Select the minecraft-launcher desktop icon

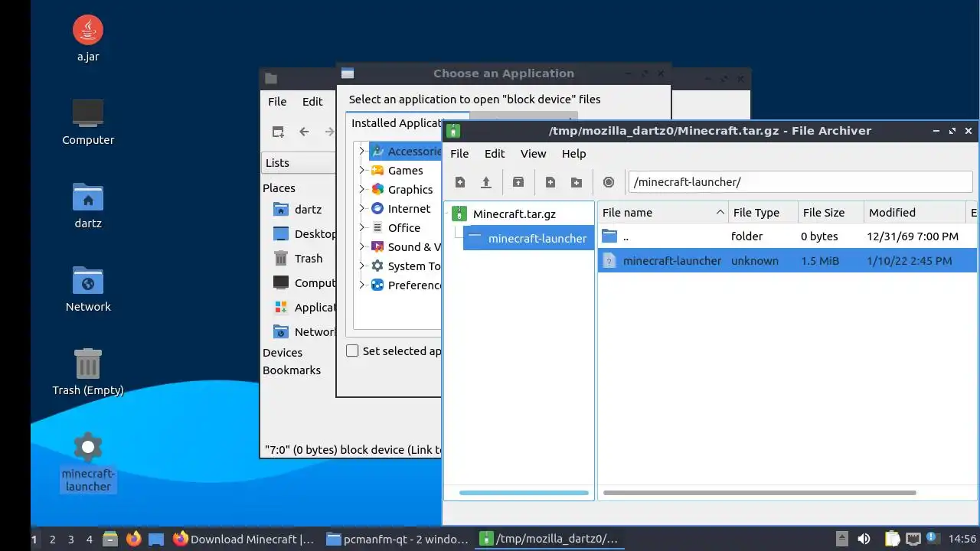pos(88,461)
